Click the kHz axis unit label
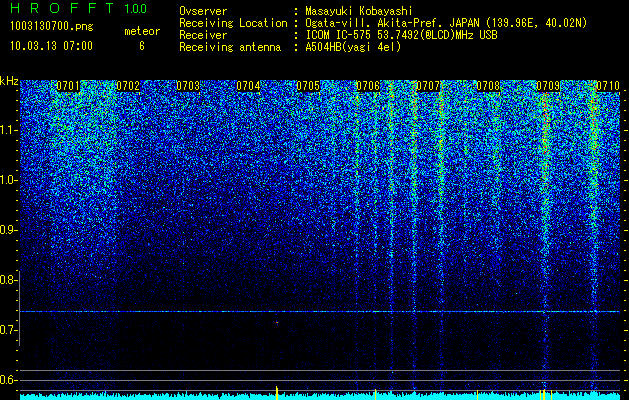The image size is (629, 400). 9,81
